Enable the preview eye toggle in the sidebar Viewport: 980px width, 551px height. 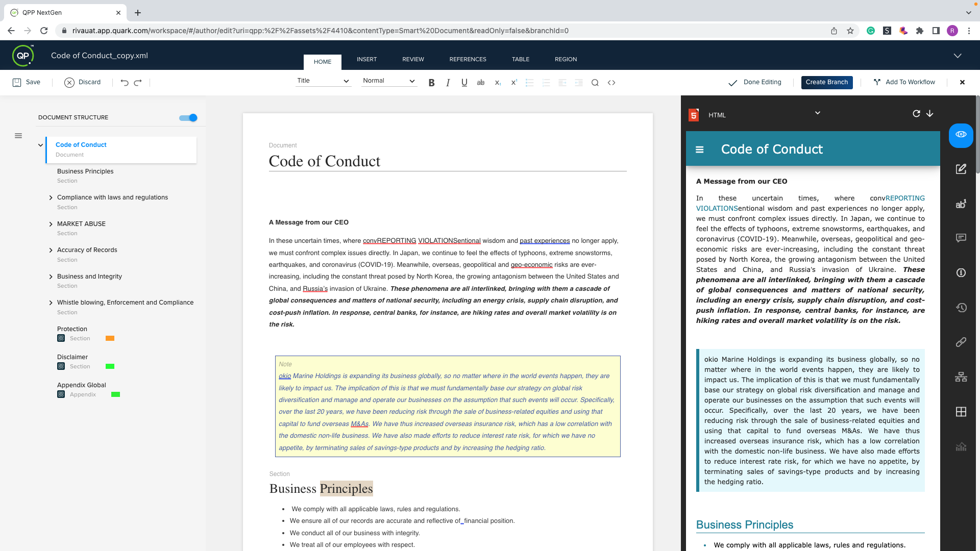tap(961, 134)
